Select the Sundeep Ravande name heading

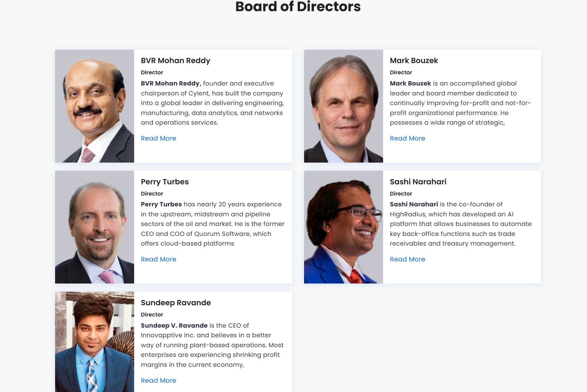tap(176, 303)
